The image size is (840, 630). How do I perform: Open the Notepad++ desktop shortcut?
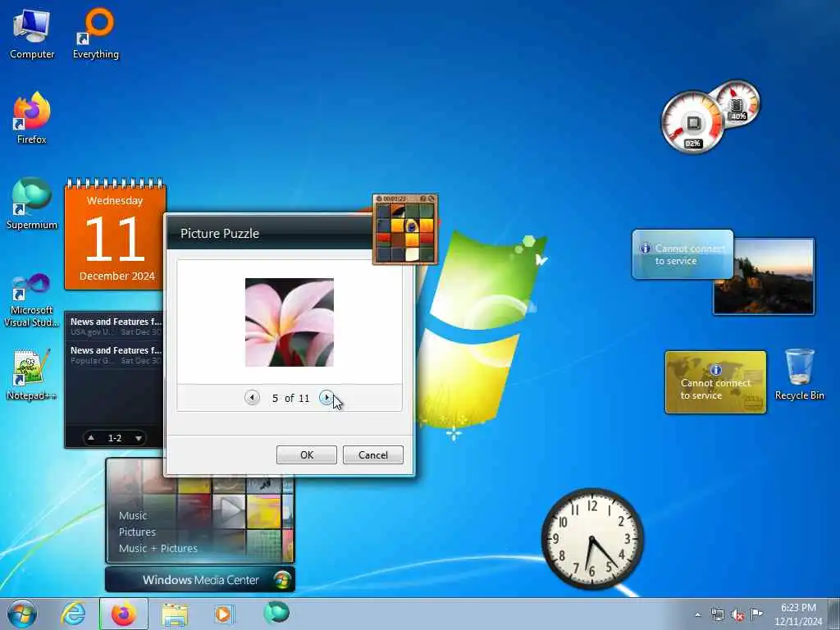31,374
